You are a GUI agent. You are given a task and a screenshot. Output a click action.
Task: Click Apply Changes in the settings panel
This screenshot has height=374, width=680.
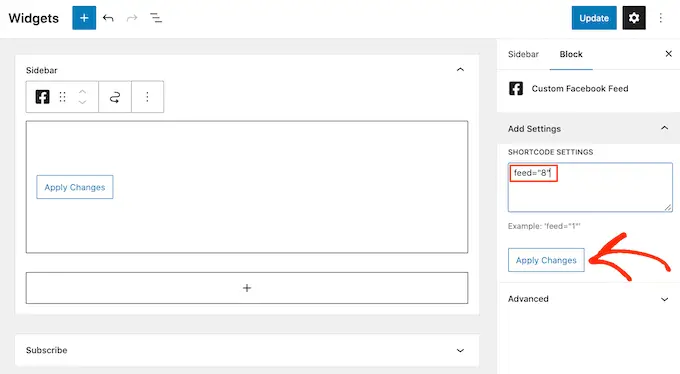point(546,260)
